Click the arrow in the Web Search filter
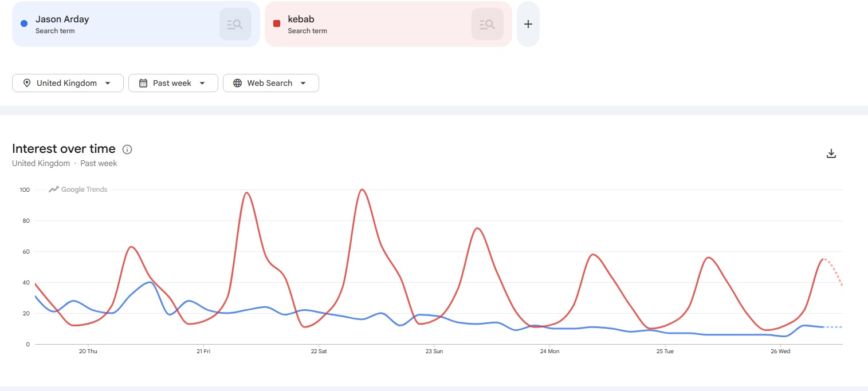This screenshot has width=868, height=391. point(303,83)
